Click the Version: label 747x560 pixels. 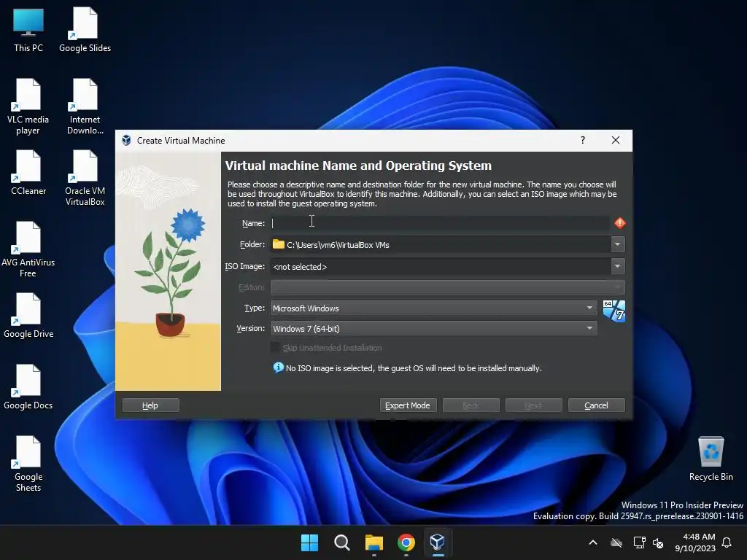251,329
